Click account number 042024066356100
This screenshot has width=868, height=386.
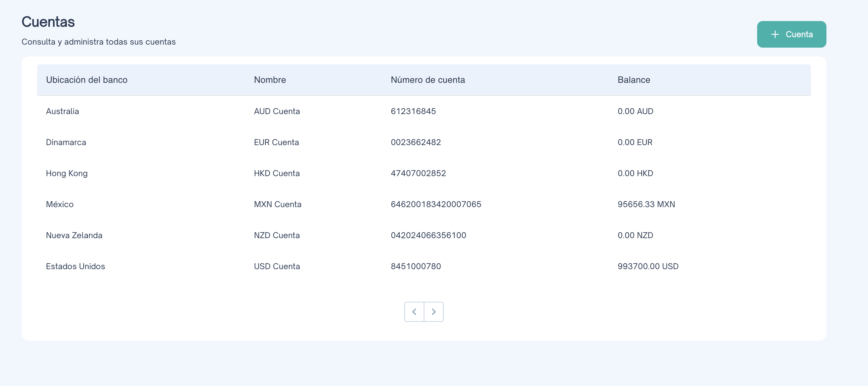click(x=428, y=235)
